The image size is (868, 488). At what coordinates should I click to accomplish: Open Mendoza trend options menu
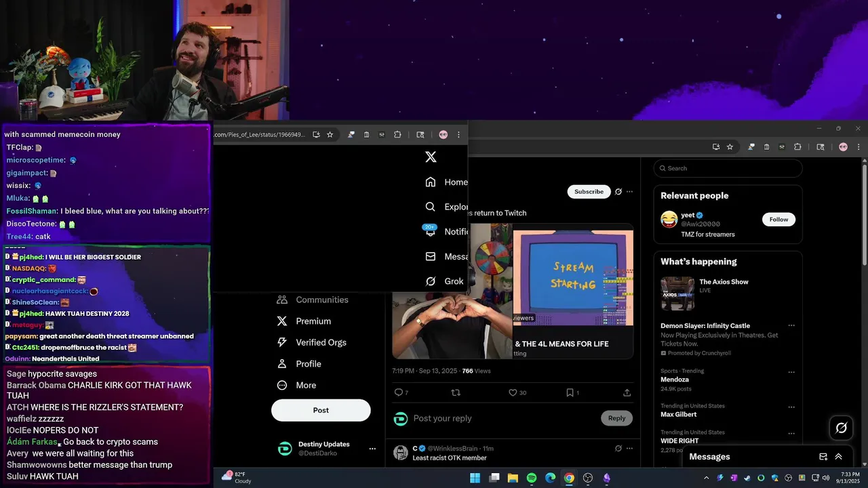pyautogui.click(x=791, y=371)
